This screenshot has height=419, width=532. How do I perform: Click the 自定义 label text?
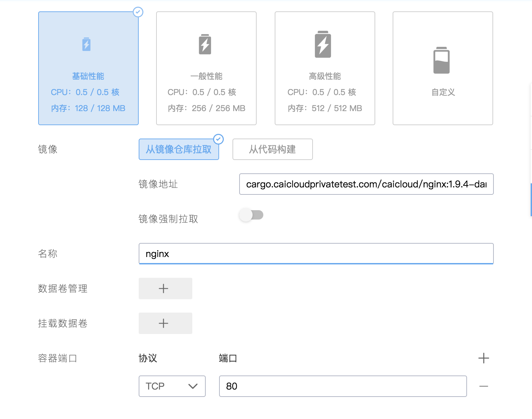pyautogui.click(x=443, y=92)
